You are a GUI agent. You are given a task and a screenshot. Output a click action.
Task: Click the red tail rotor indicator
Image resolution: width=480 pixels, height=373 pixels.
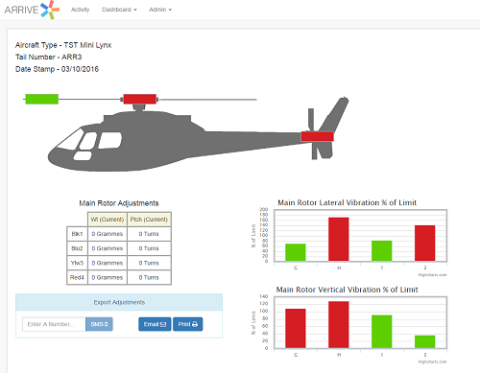tap(317, 136)
